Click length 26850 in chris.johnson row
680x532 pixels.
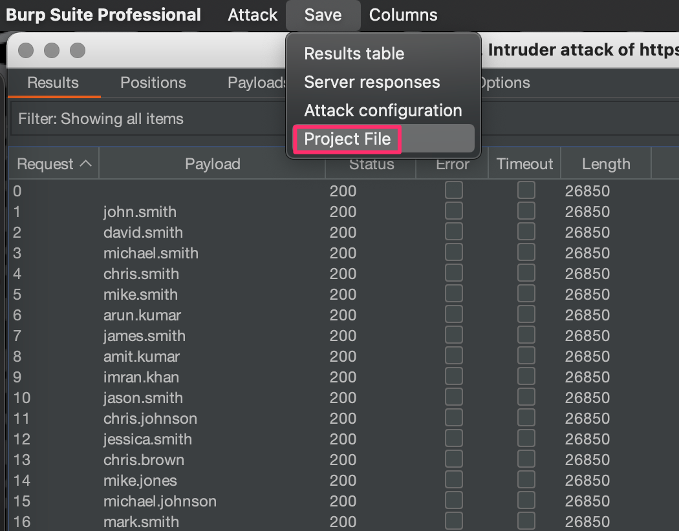(587, 419)
